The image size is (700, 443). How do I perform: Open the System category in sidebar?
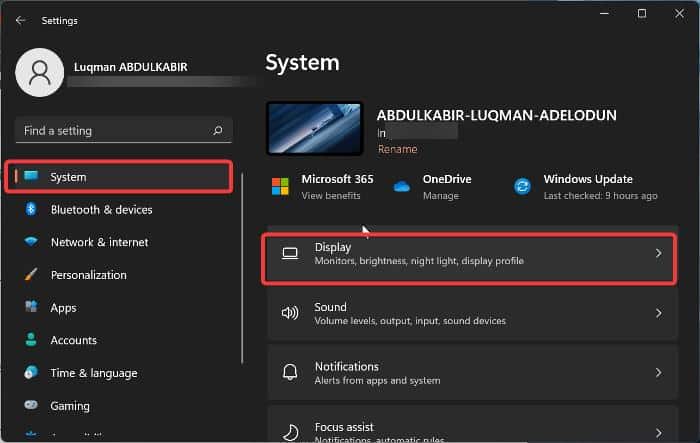pyautogui.click(x=119, y=177)
